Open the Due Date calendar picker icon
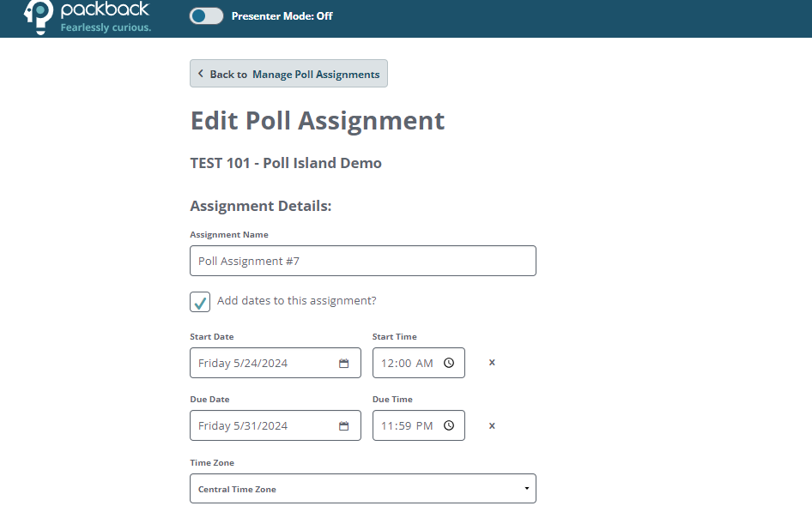The height and width of the screenshot is (512, 812). coord(344,425)
